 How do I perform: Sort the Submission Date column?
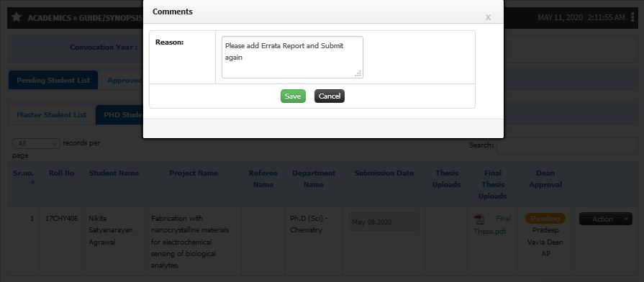[419, 185]
